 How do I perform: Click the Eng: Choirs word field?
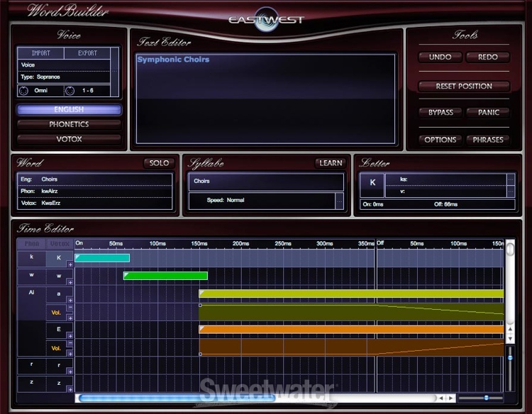pos(94,179)
